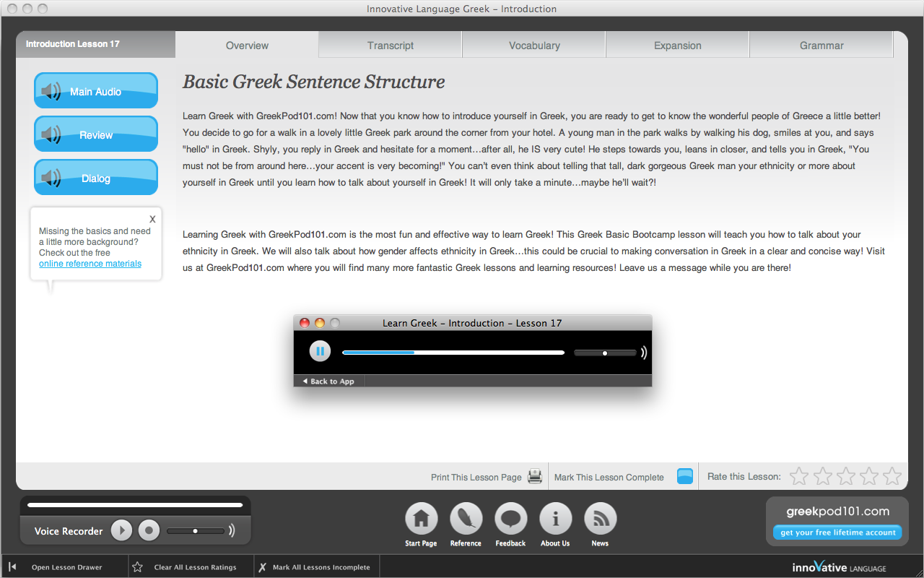Minimize the Learn Greek player window
The width and height of the screenshot is (924, 578).
click(x=320, y=323)
